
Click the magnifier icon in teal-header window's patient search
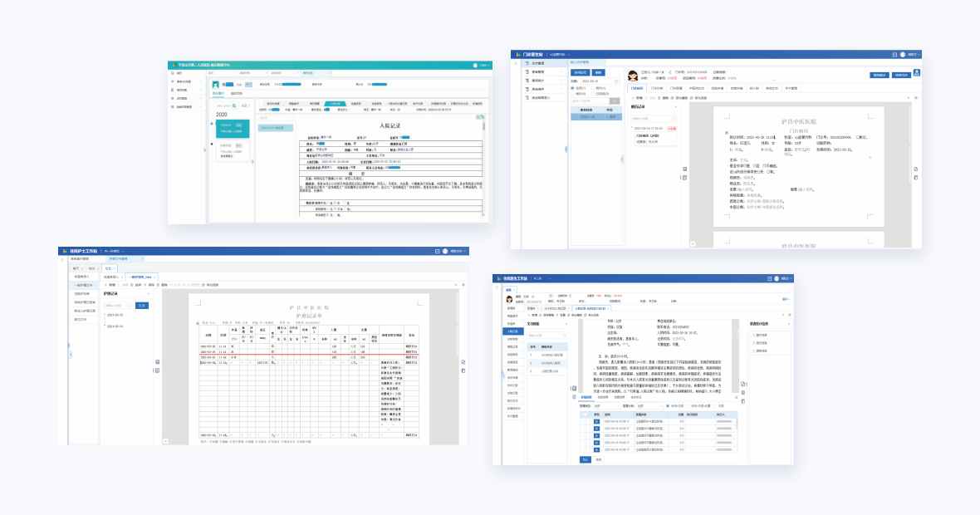236,105
